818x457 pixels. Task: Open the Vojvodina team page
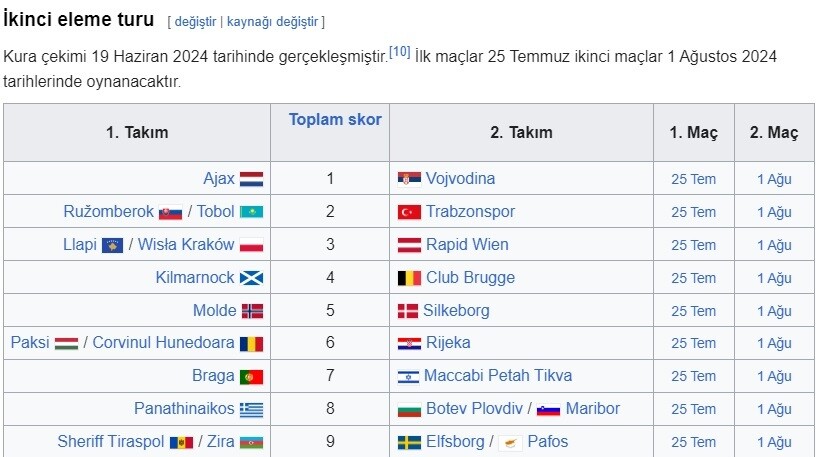tap(460, 178)
